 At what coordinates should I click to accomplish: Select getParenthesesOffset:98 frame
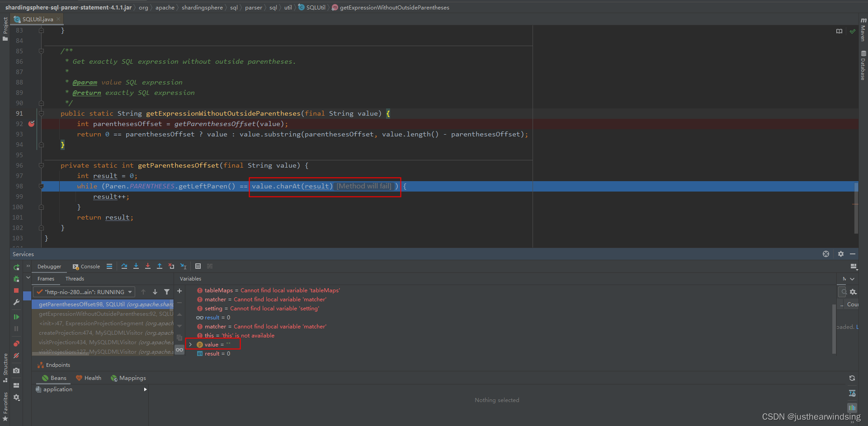point(103,304)
